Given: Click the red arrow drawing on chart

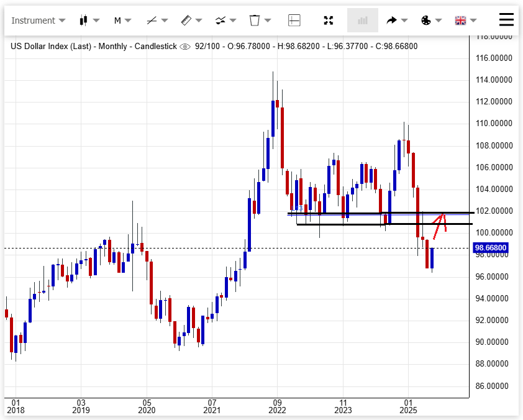Looking at the screenshot, I should (440, 222).
